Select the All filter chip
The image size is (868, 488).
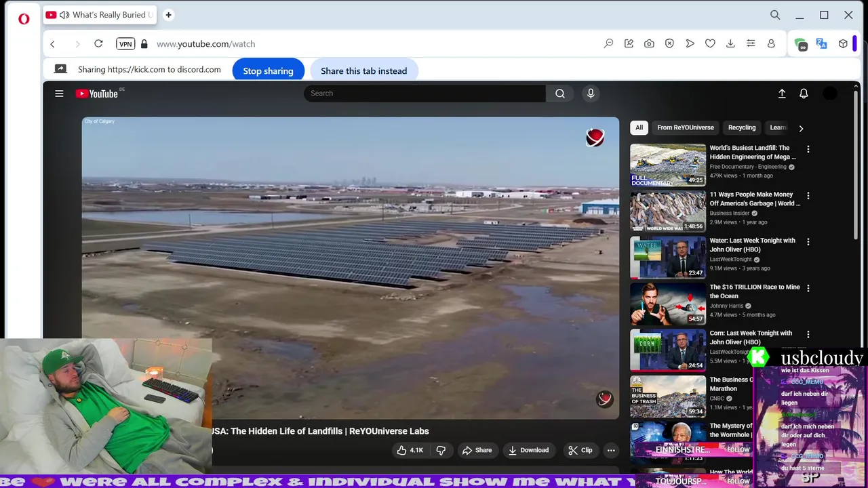pyautogui.click(x=639, y=127)
